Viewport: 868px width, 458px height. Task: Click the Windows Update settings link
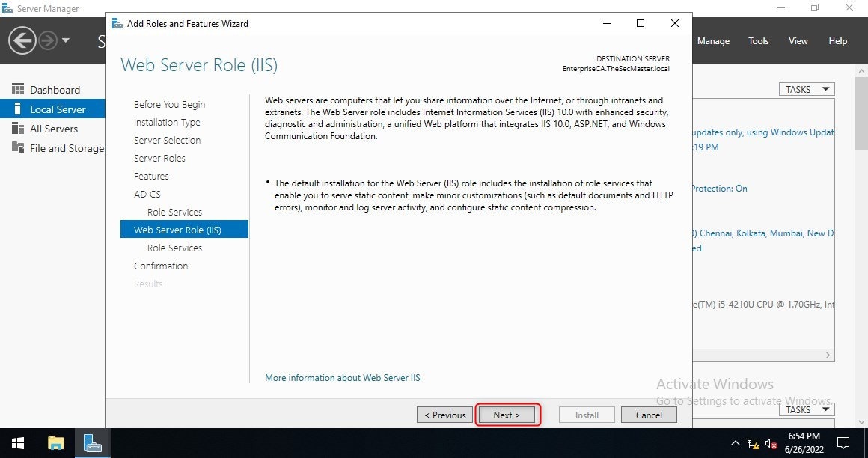point(762,132)
